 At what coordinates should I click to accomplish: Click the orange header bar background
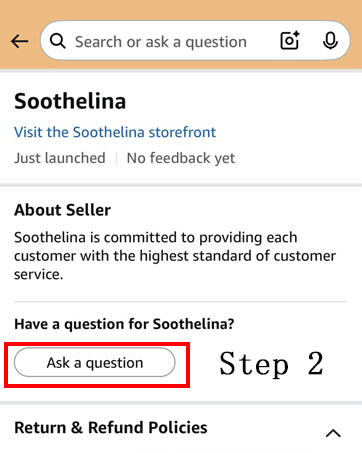181,9
